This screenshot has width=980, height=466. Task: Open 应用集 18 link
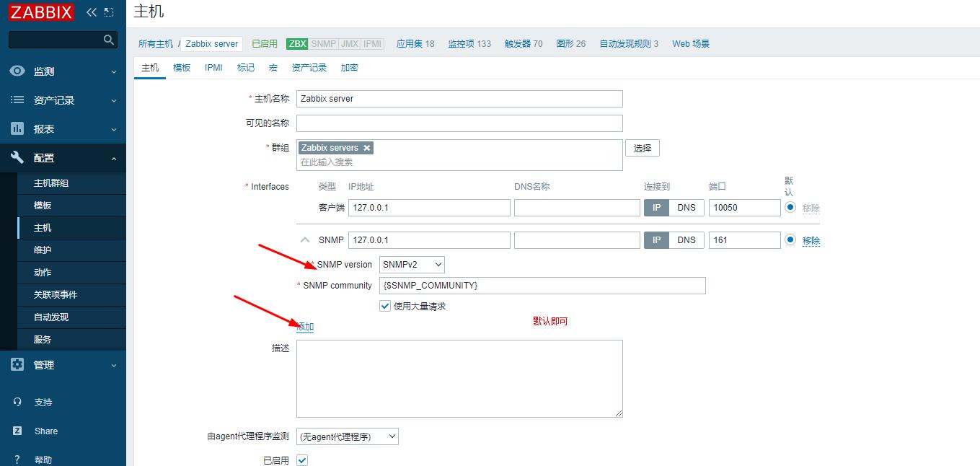tap(415, 43)
